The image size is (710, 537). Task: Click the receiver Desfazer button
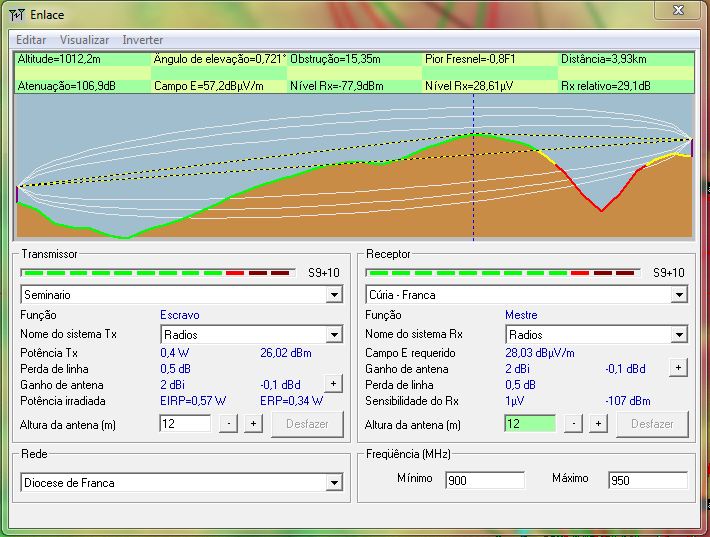(x=652, y=424)
